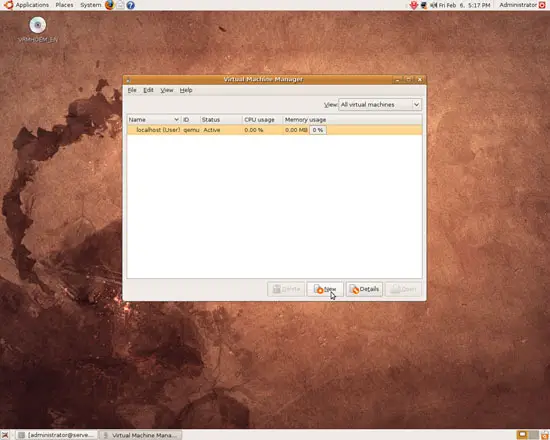Open the mail icon in top panel

click(x=120, y=5)
